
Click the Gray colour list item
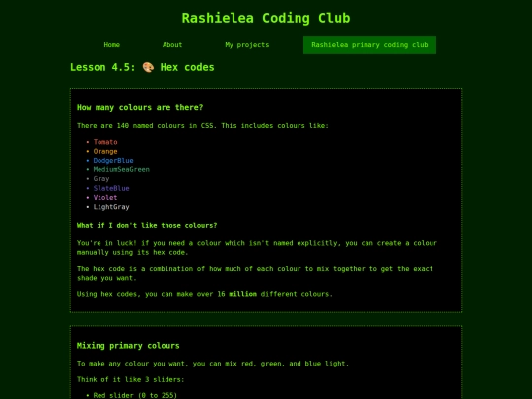[101, 178]
